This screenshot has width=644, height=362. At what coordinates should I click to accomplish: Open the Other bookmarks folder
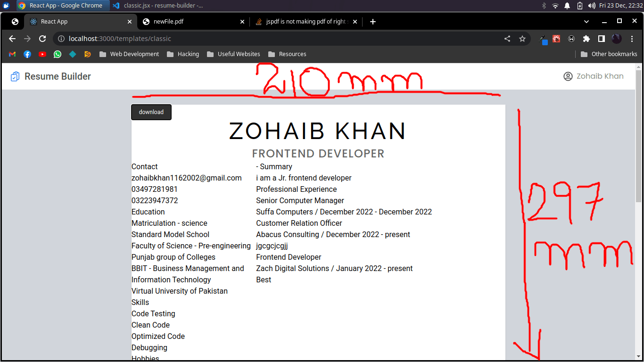point(609,54)
